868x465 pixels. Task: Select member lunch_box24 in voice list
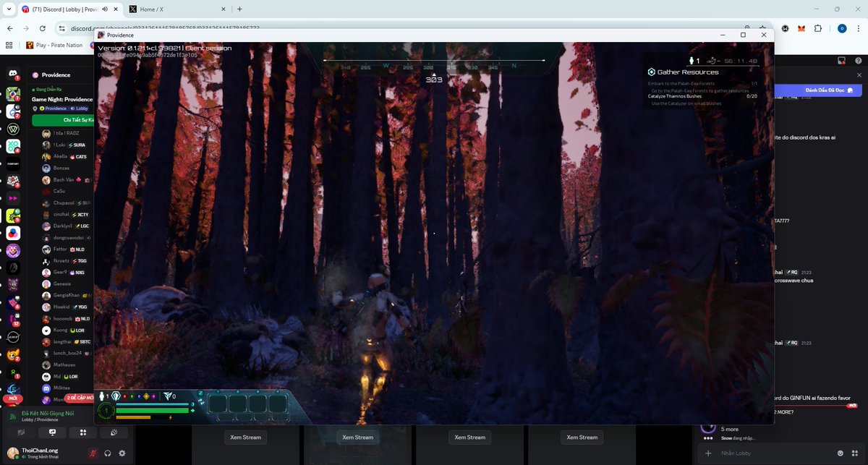tap(67, 353)
